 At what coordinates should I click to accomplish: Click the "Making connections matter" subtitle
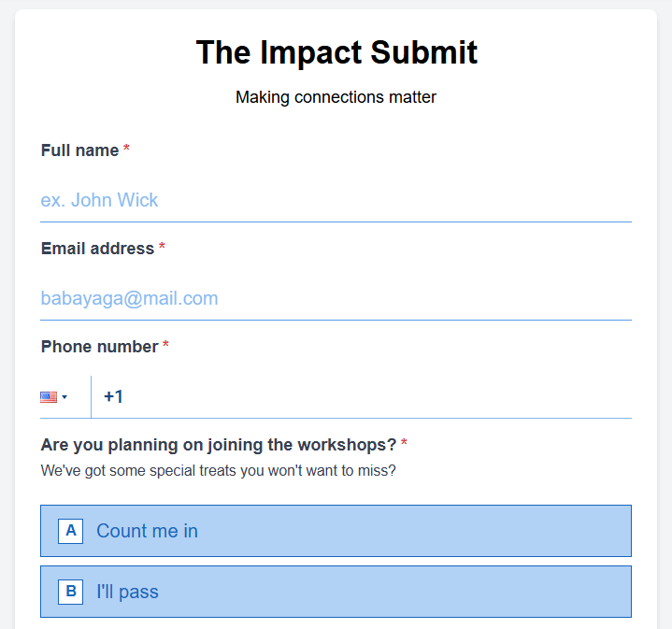pos(336,97)
